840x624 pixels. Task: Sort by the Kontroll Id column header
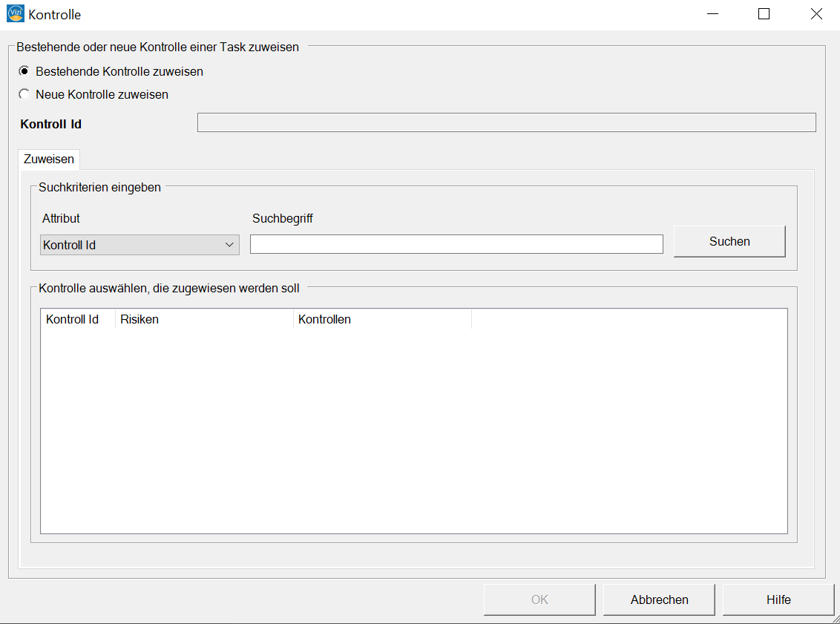click(78, 319)
